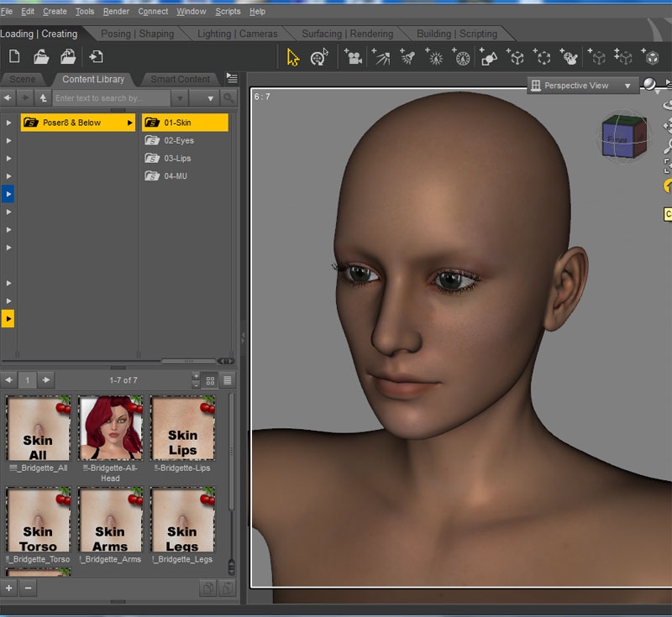Go to next content page

(46, 380)
